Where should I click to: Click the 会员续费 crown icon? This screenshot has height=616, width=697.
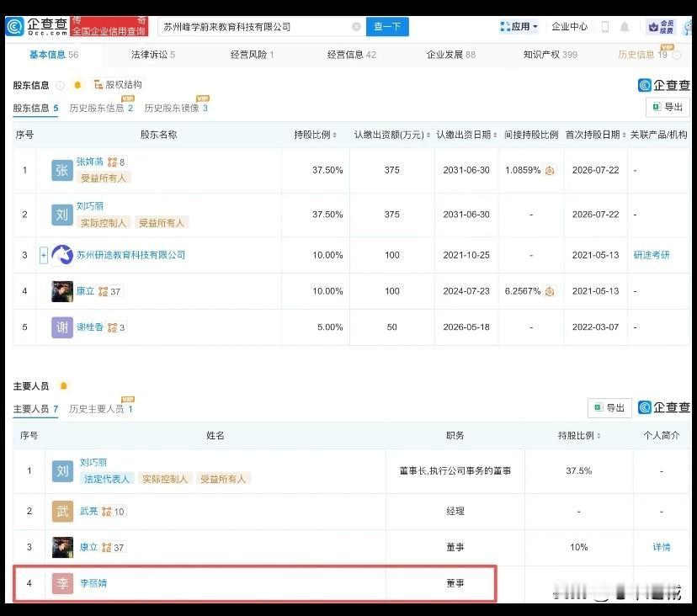(x=661, y=27)
